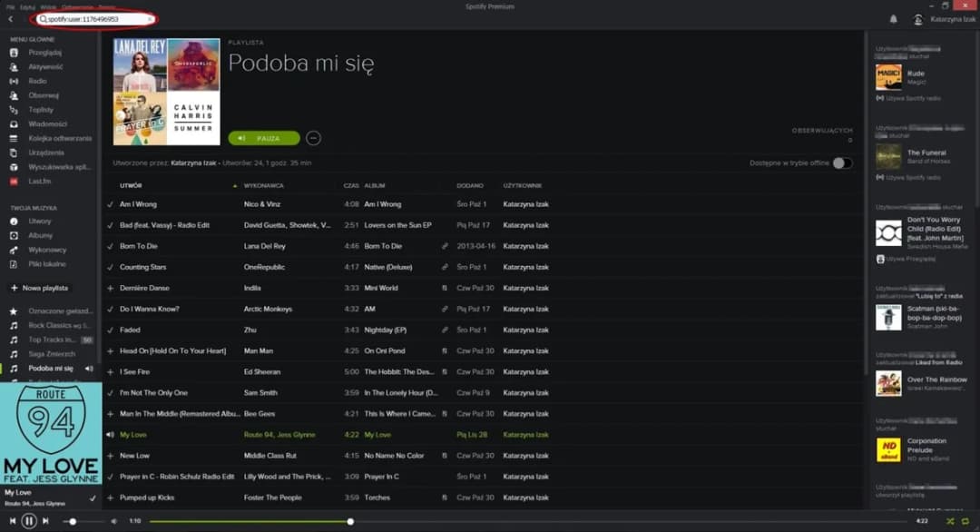Select Urządzenia (devices) in the sidebar
980x532 pixels.
44,153
